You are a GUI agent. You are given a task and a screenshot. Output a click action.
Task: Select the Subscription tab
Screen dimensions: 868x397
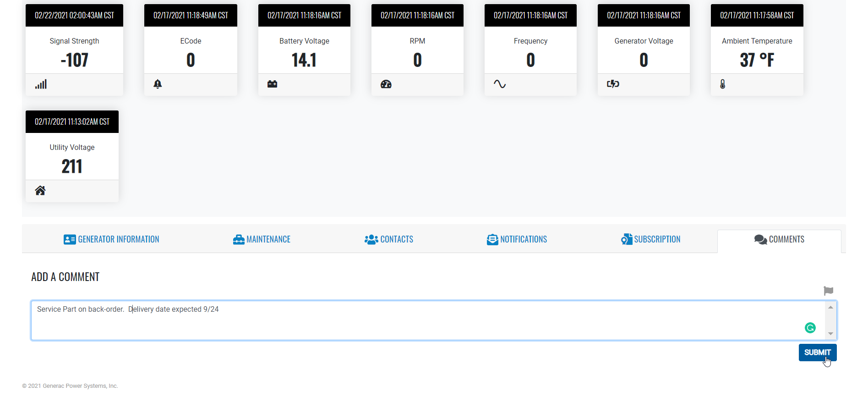650,239
